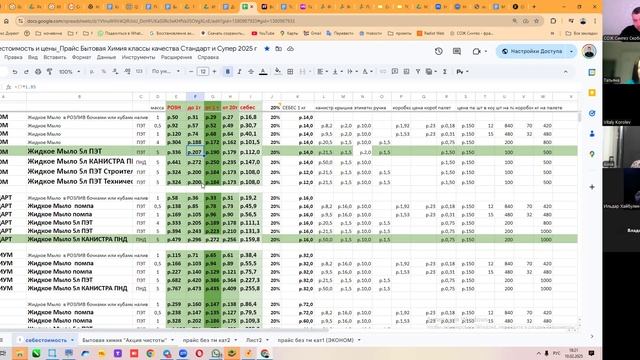Viewport: 640px width, 360px height.
Task: Open the text wrapping dropdown
Action: (x=352, y=72)
